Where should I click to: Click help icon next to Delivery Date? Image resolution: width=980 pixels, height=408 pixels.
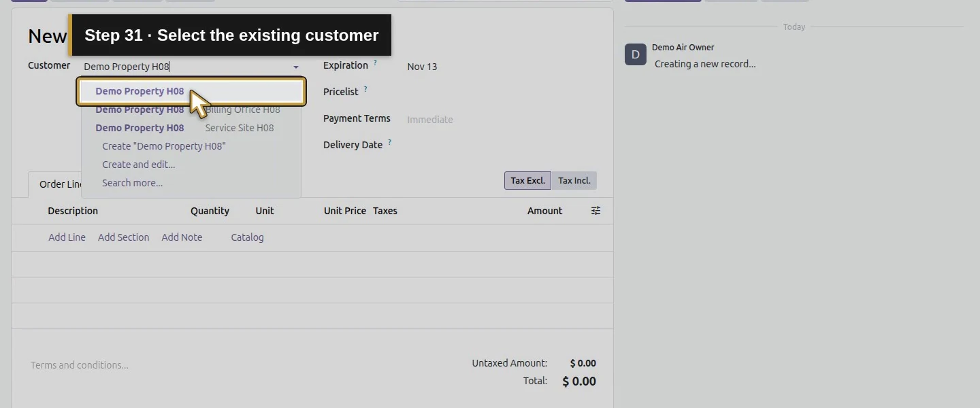390,142
